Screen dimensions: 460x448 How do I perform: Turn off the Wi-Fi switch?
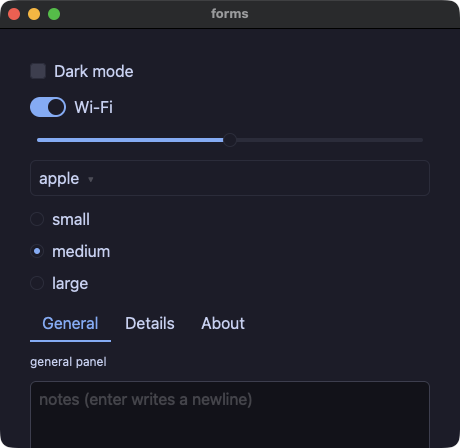(x=48, y=107)
